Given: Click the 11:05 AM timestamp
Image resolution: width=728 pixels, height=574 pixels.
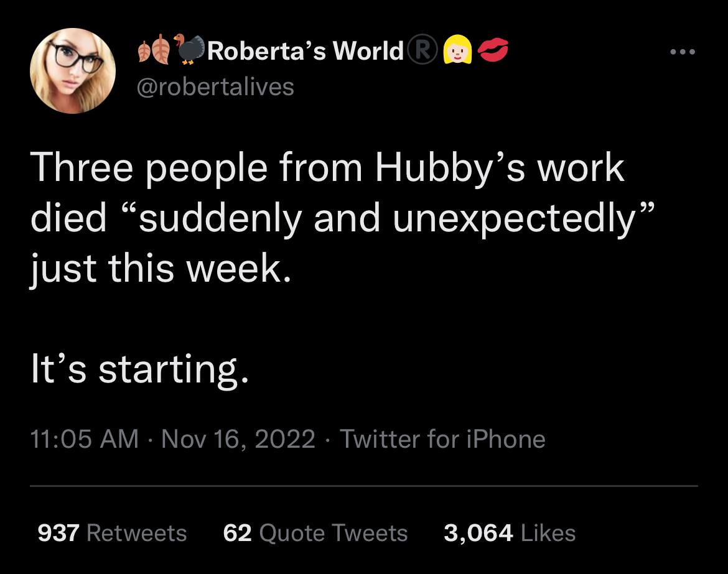Looking at the screenshot, I should pos(85,440).
